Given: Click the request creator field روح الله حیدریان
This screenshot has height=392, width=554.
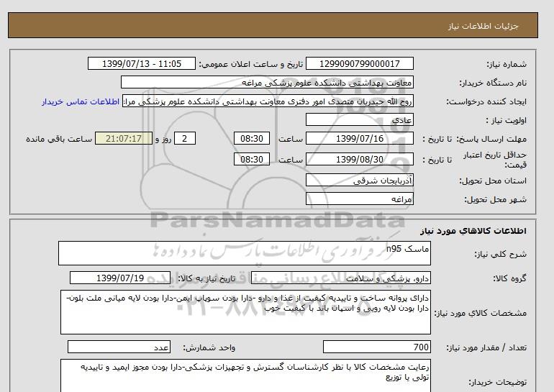Looking at the screenshot, I should coord(268,101).
